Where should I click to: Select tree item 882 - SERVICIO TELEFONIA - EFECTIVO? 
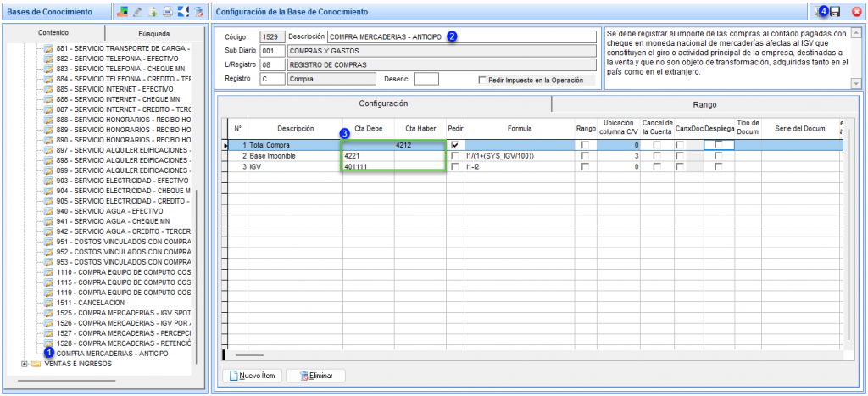[117, 59]
